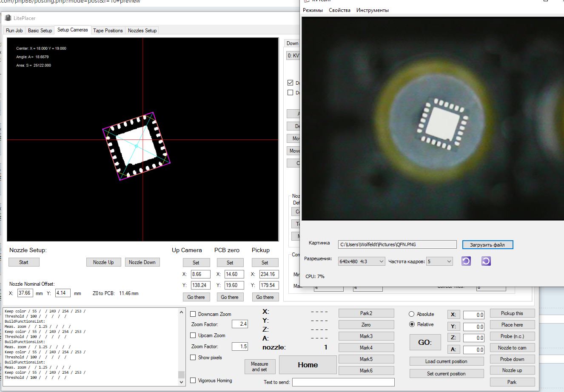This screenshot has height=392, width=564.
Task: Click the log scrollbar down arrow
Action: pyautogui.click(x=182, y=382)
